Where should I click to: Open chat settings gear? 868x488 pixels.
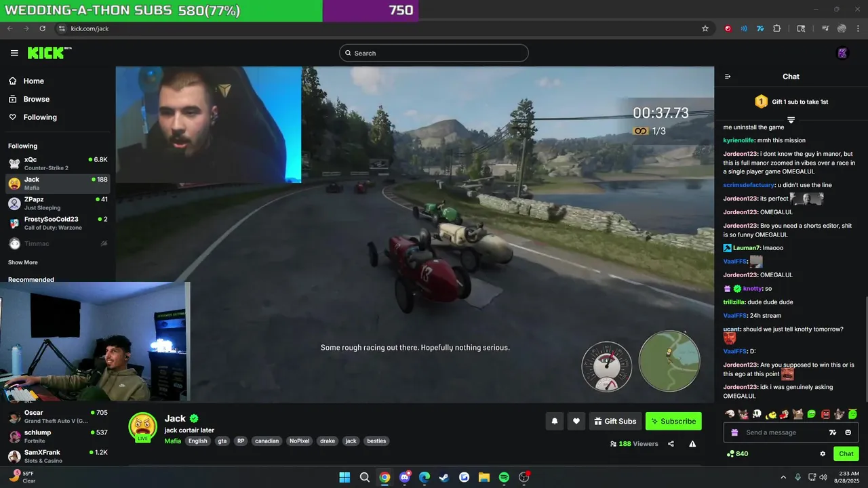tap(823, 454)
